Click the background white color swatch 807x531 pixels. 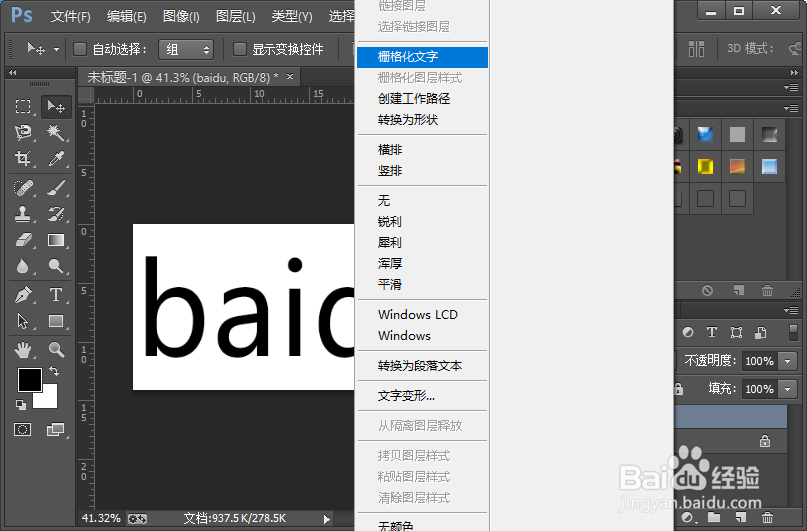(x=49, y=400)
